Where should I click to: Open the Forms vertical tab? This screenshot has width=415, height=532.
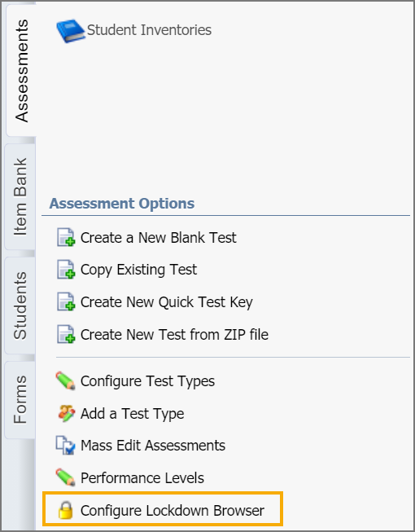[x=20, y=399]
